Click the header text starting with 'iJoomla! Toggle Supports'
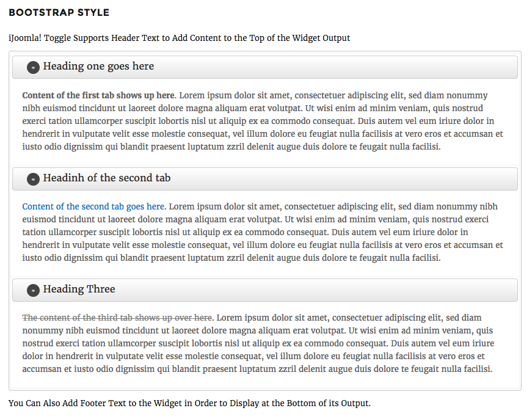Viewport: 532px width, 419px height. [x=179, y=38]
